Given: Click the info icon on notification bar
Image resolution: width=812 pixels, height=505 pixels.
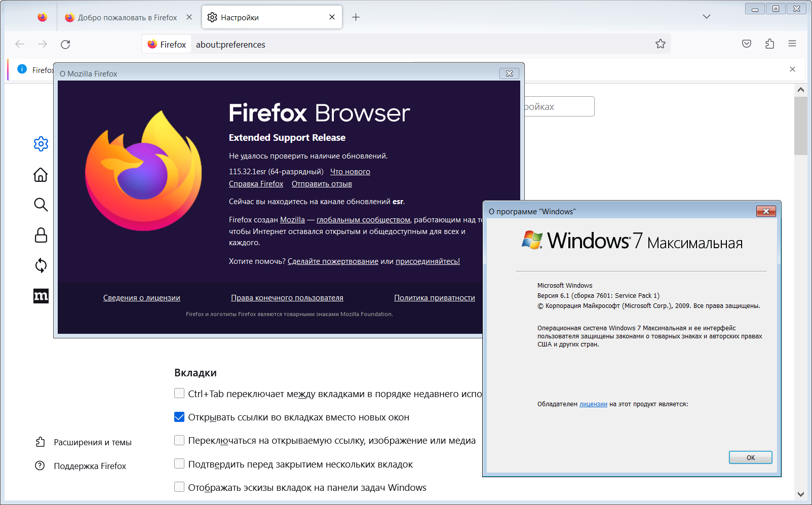Looking at the screenshot, I should 22,69.
